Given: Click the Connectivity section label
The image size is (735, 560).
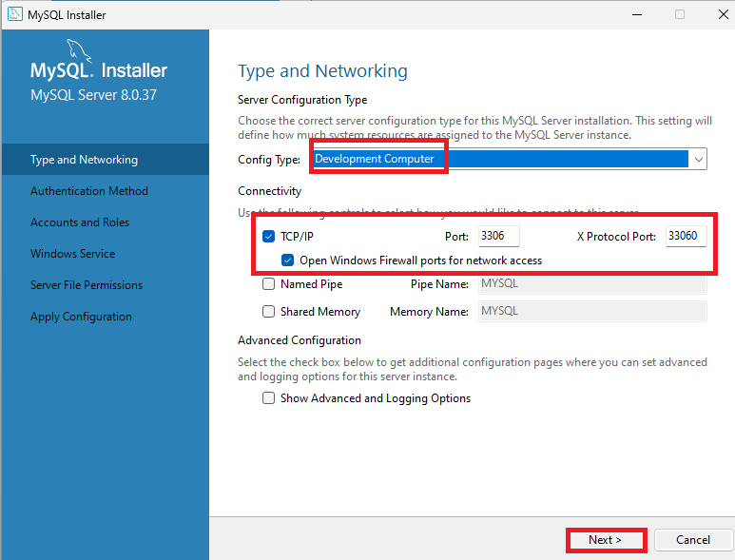Looking at the screenshot, I should coord(269,191).
